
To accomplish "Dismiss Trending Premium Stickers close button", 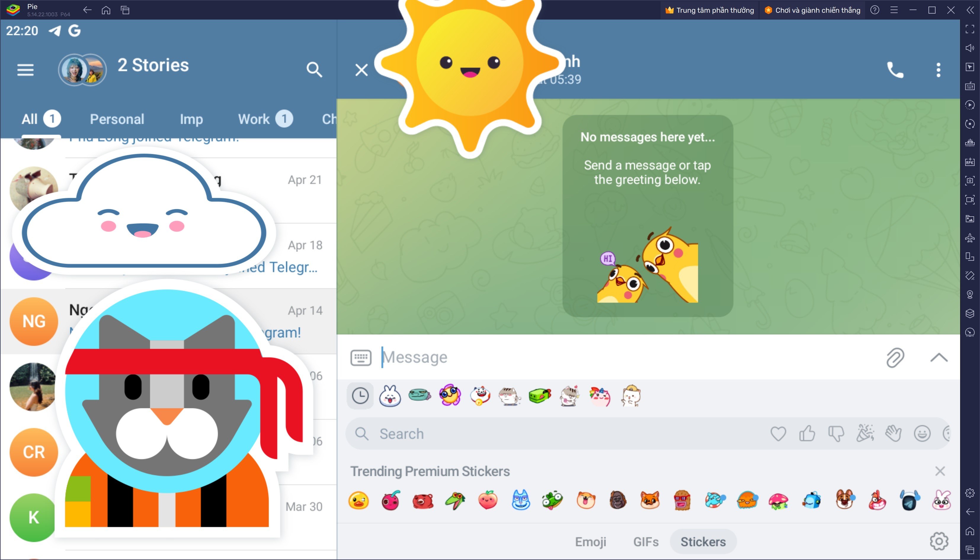I will coord(940,471).
